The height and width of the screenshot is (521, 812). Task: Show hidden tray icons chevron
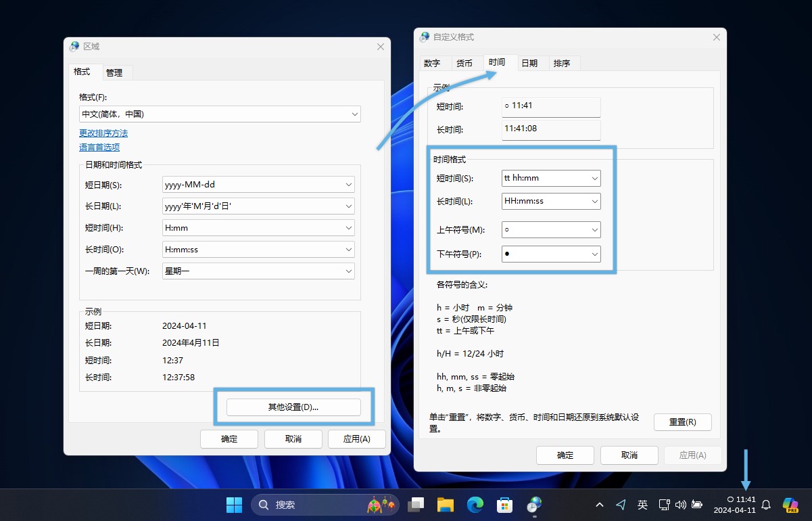(x=600, y=505)
